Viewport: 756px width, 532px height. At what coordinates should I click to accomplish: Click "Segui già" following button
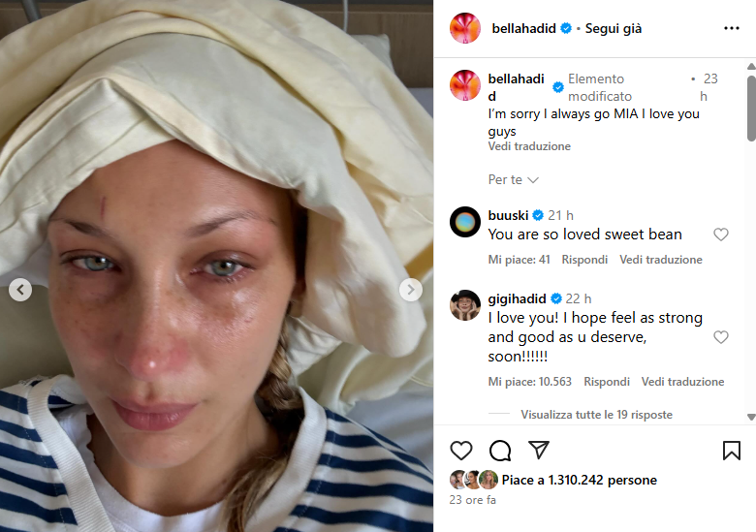tap(614, 28)
